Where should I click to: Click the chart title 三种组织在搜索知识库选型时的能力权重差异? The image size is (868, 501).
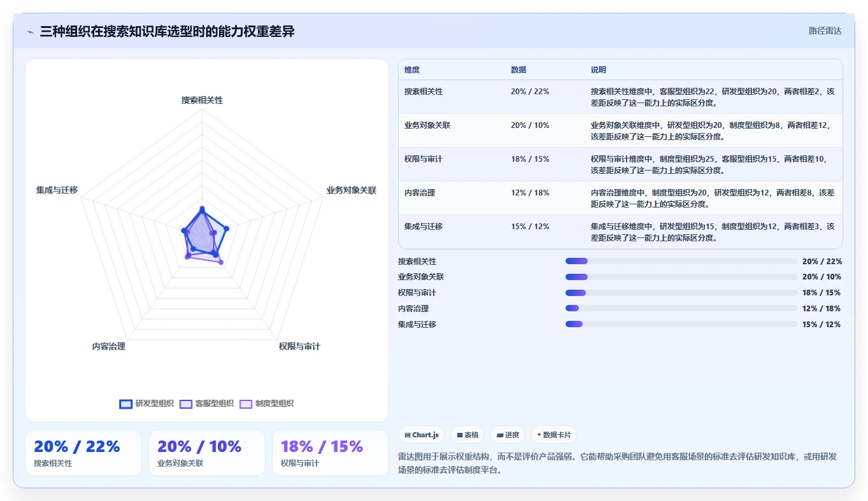pyautogui.click(x=167, y=31)
